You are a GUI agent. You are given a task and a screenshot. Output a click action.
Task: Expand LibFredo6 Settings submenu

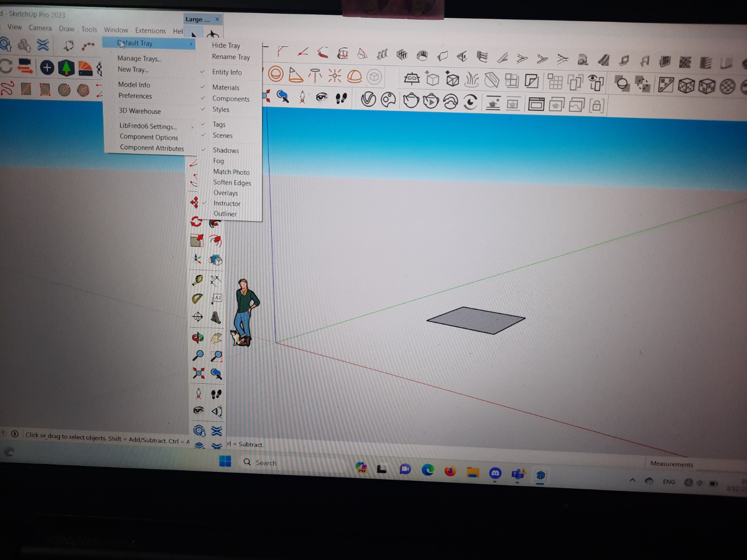pyautogui.click(x=155, y=126)
